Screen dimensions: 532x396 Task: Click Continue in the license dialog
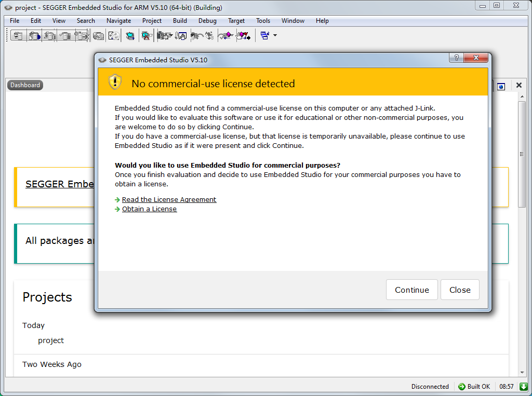tap(412, 290)
